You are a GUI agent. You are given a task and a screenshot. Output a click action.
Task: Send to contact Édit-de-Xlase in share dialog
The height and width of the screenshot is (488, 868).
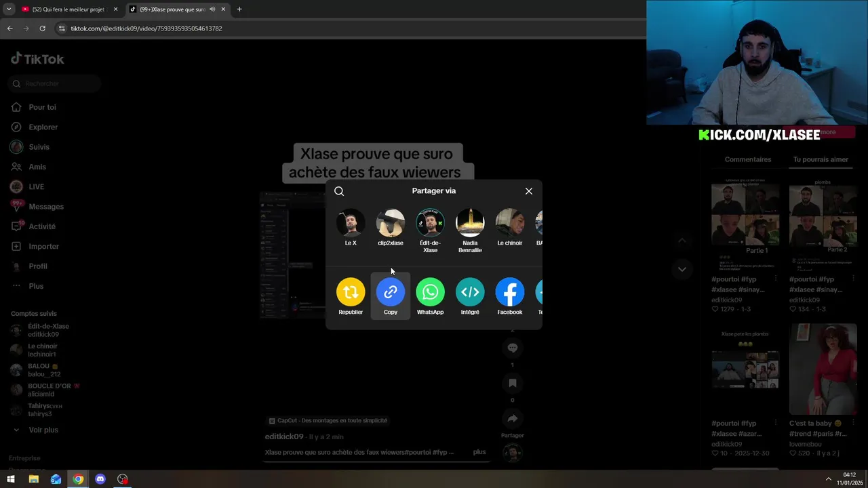pyautogui.click(x=430, y=231)
